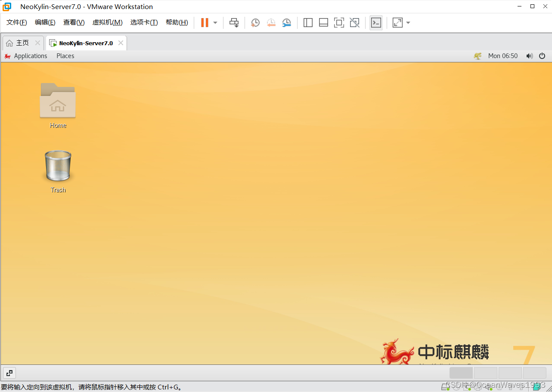Open the 虚拟机(M) menu
This screenshot has width=552, height=392.
[108, 22]
